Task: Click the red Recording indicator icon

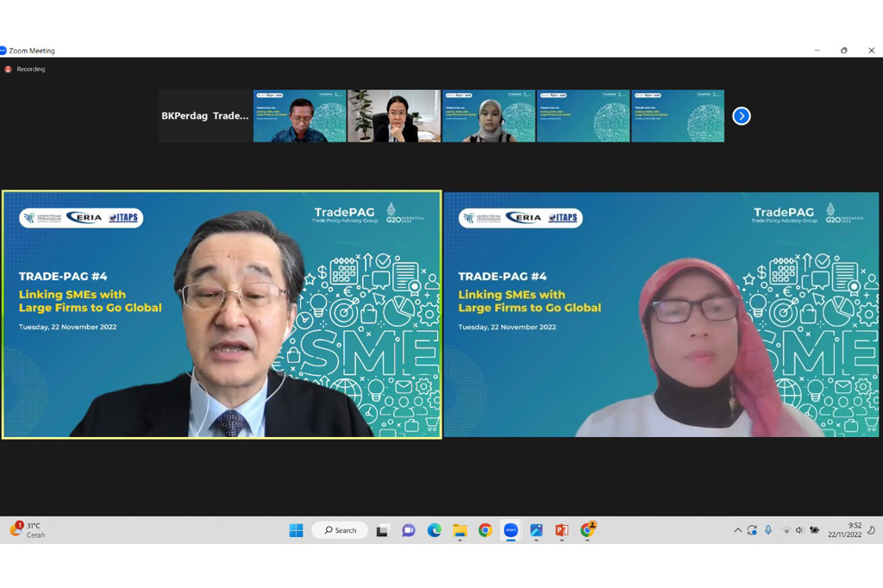Action: (x=8, y=69)
